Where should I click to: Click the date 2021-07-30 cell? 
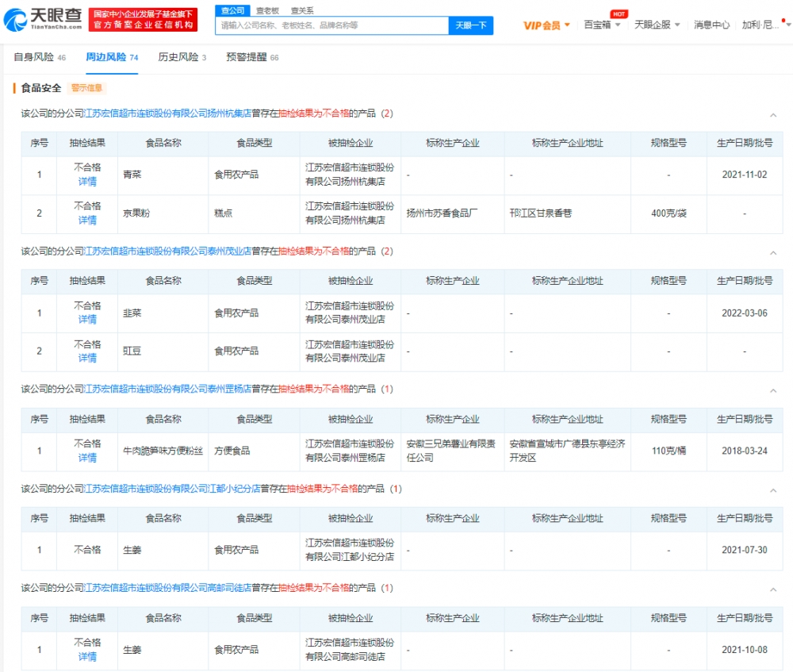tap(745, 550)
